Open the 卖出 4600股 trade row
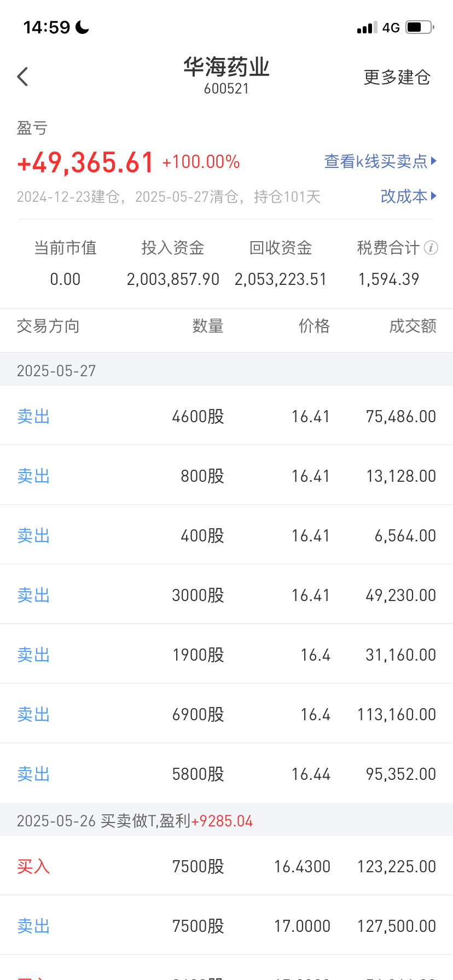The image size is (453, 980). [226, 416]
